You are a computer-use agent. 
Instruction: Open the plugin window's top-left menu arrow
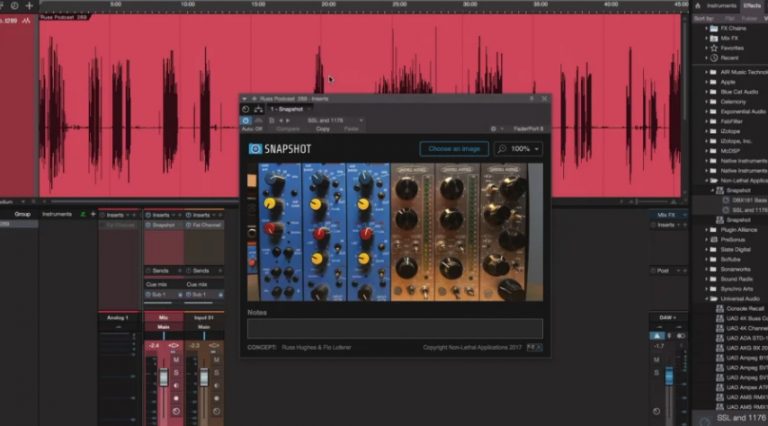click(x=244, y=99)
